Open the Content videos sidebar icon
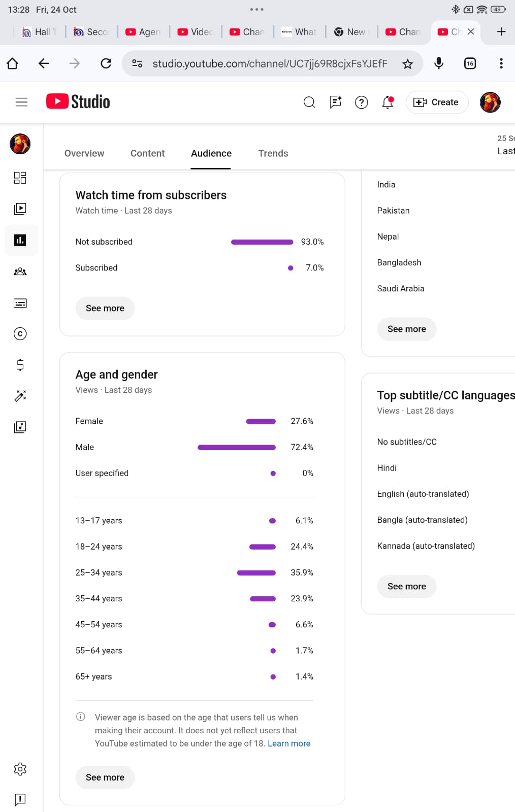515x812 pixels. click(x=20, y=209)
